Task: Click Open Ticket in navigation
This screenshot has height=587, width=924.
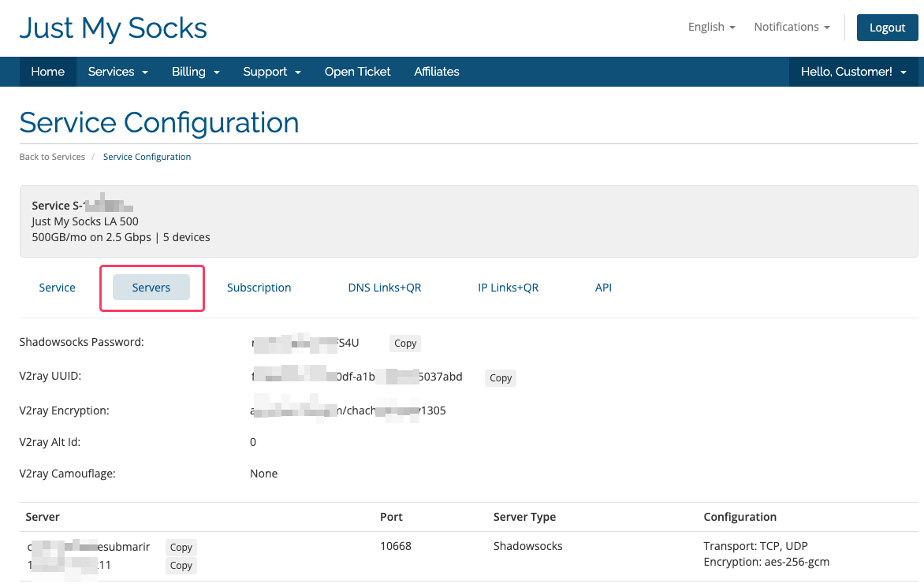Action: [x=357, y=72]
